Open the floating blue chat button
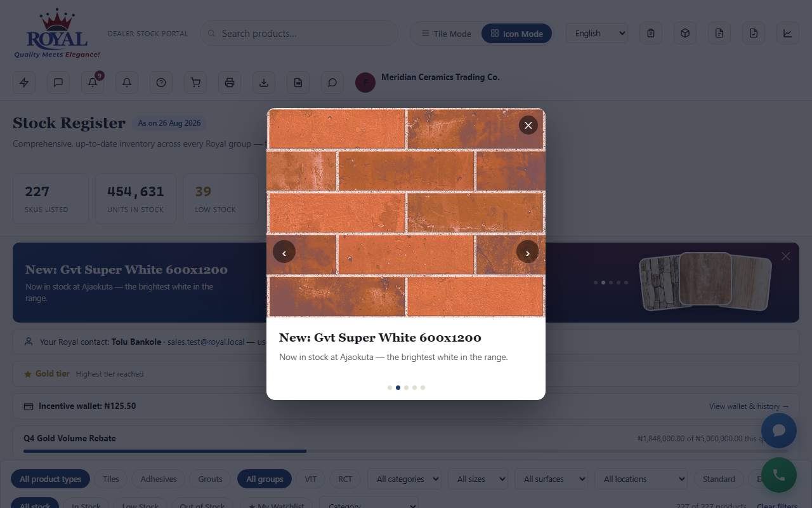 point(779,431)
